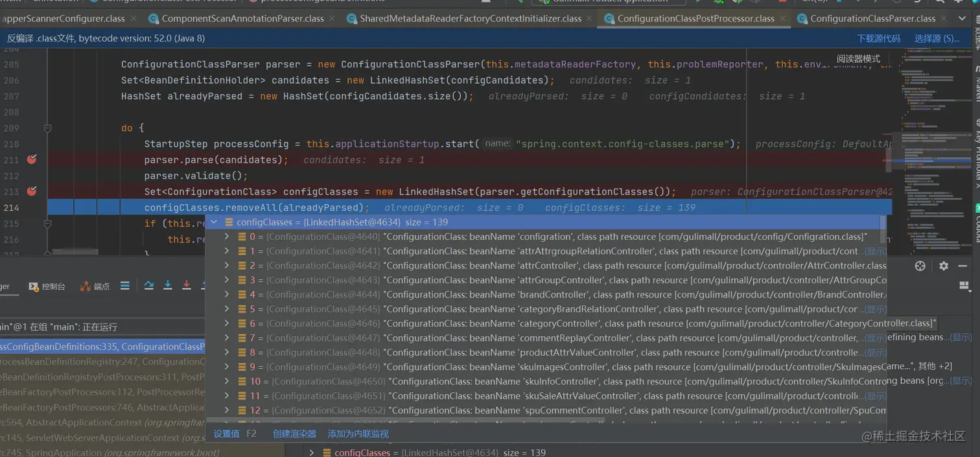The width and height of the screenshot is (980, 457).
Task: Select frame processConfigBeanDefinitions:335
Action: pos(102,347)
